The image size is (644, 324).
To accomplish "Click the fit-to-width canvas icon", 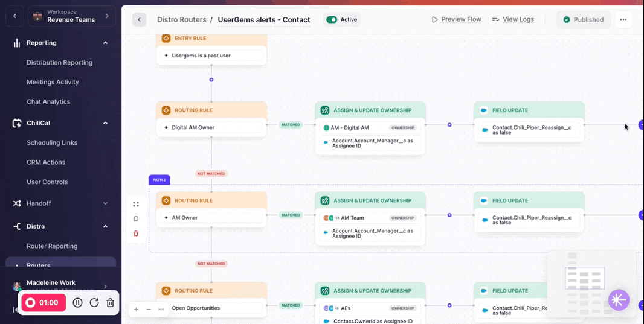I will 161,310.
